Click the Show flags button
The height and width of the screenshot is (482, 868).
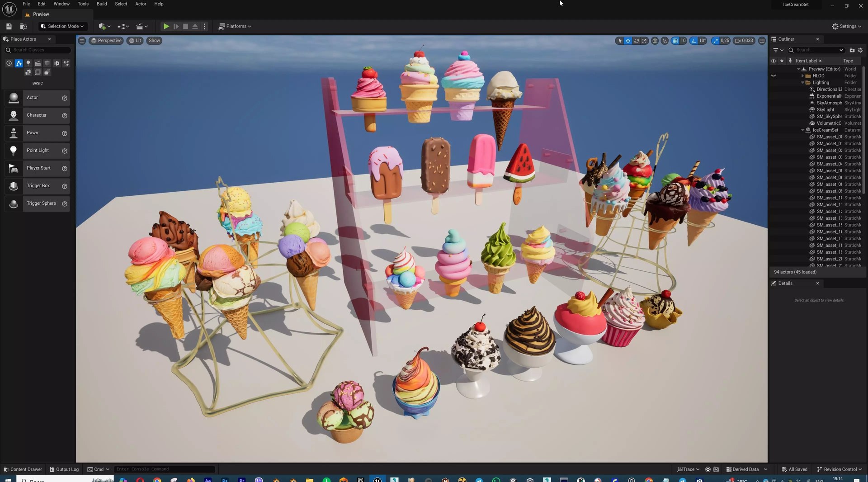pos(154,41)
